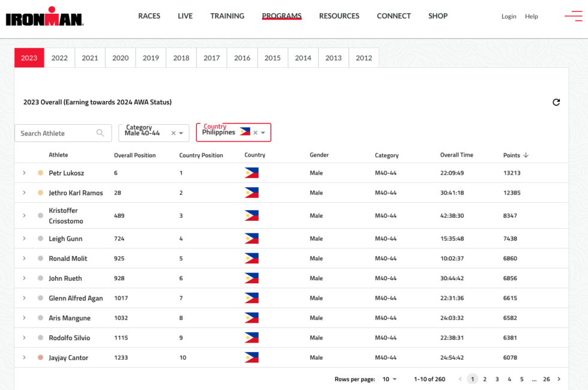Screen dimensions: 588x390
Task: Expand Rodolfo Silvio's row
Action: [25, 337]
